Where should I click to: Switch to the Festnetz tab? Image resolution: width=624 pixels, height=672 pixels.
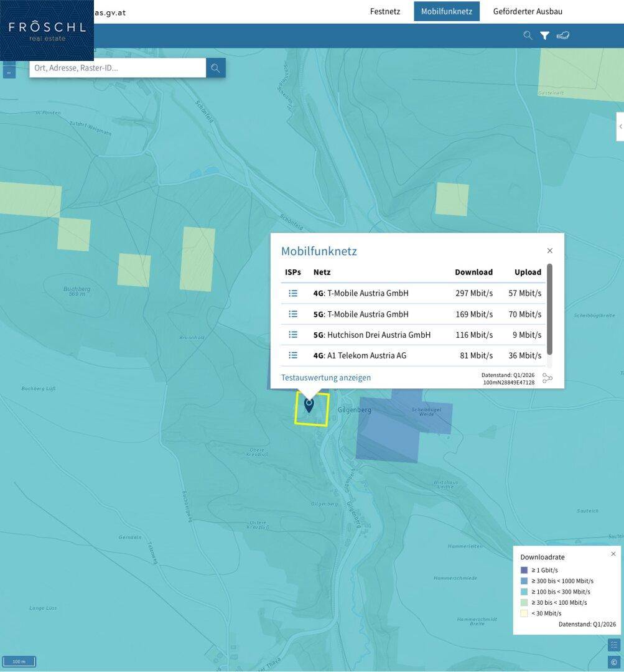tap(385, 12)
